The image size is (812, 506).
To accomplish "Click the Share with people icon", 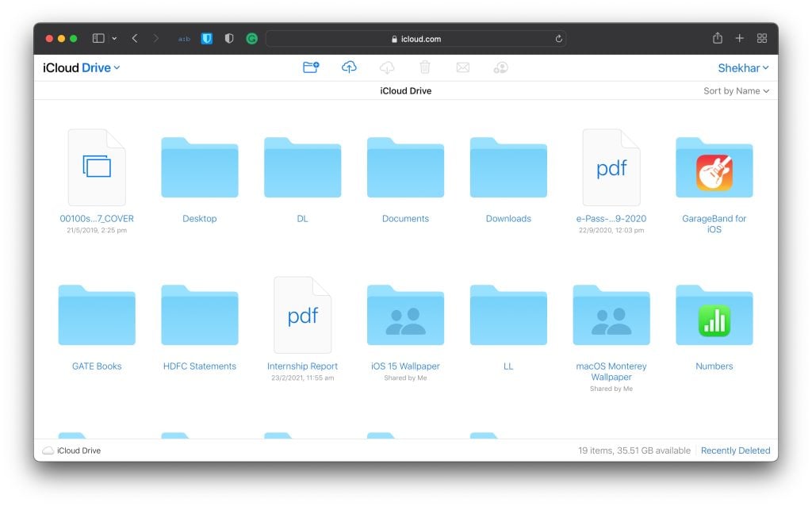I will [501, 67].
